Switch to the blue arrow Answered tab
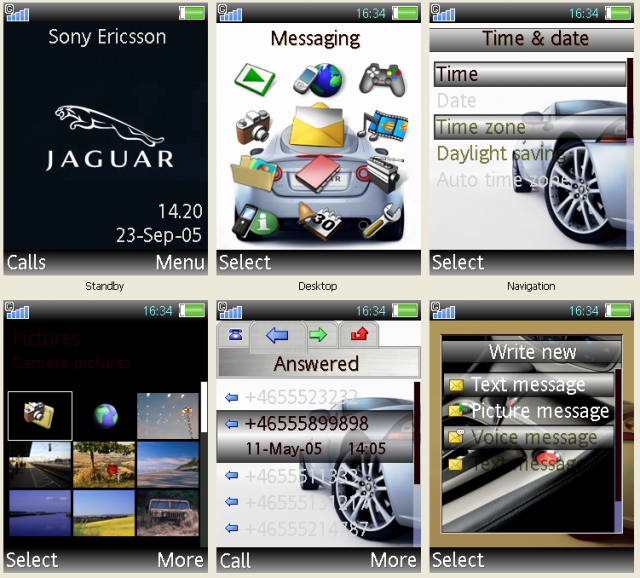This screenshot has width=640, height=578. [278, 336]
